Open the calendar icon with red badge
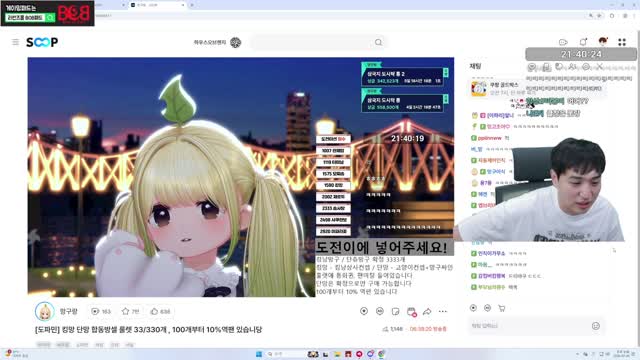Screen dimensions: 640x360 [x=411, y=312]
